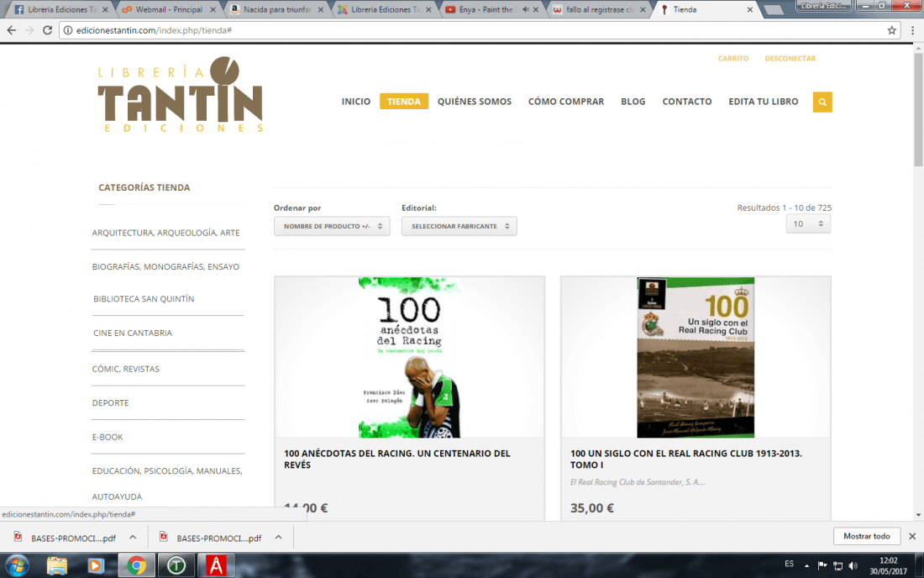
Task: Show hidden system tray icons
Action: [x=806, y=565]
